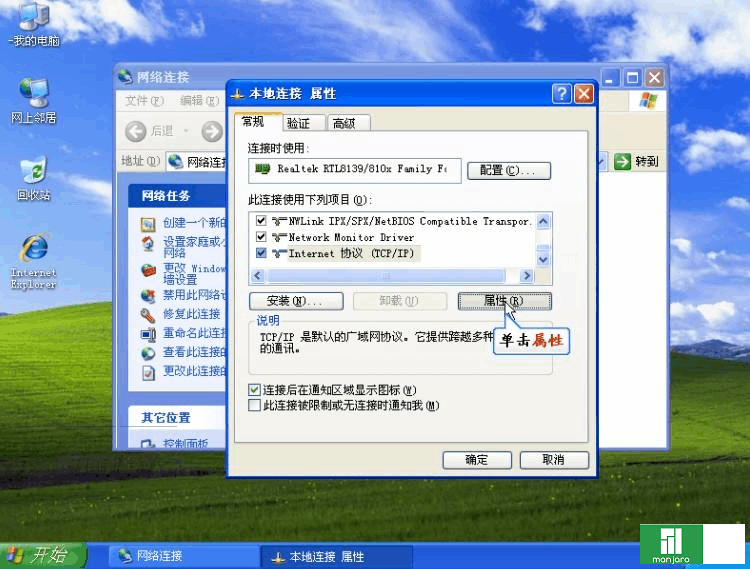Click the help question mark icon in dialog title bar

(x=562, y=94)
